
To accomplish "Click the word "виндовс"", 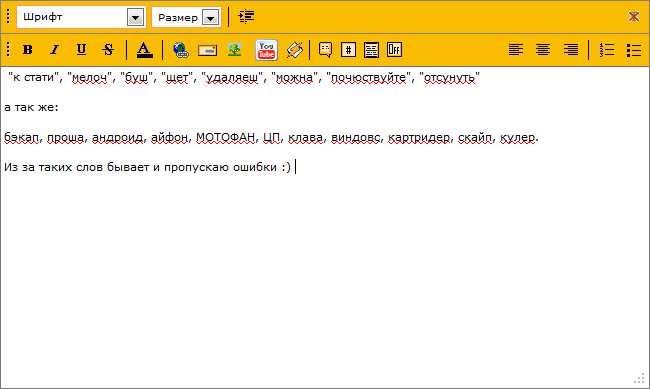I will point(355,137).
